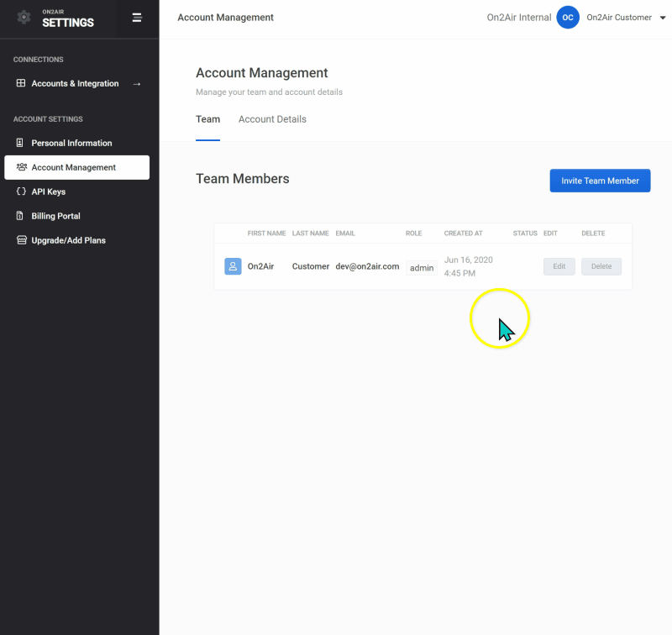Click the Accounts & Integration grid icon
672x635 pixels.
click(x=21, y=83)
